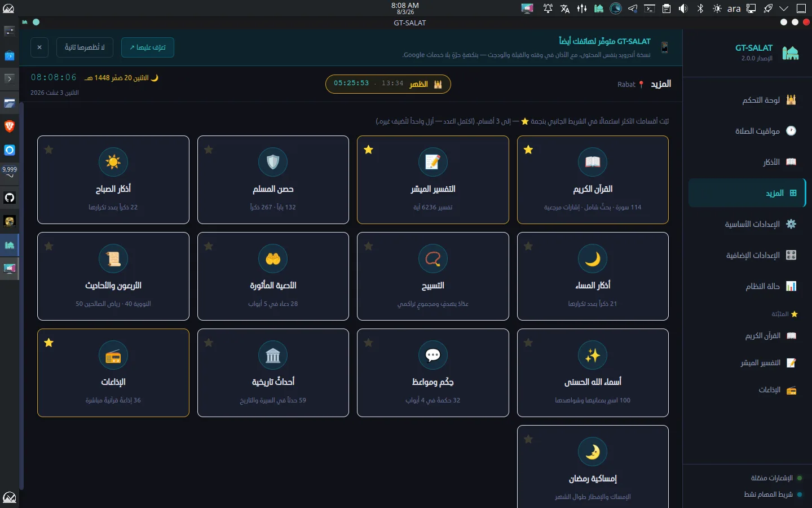
Task: Open مواقيت الصلاة in the sidebar
Action: (747, 131)
